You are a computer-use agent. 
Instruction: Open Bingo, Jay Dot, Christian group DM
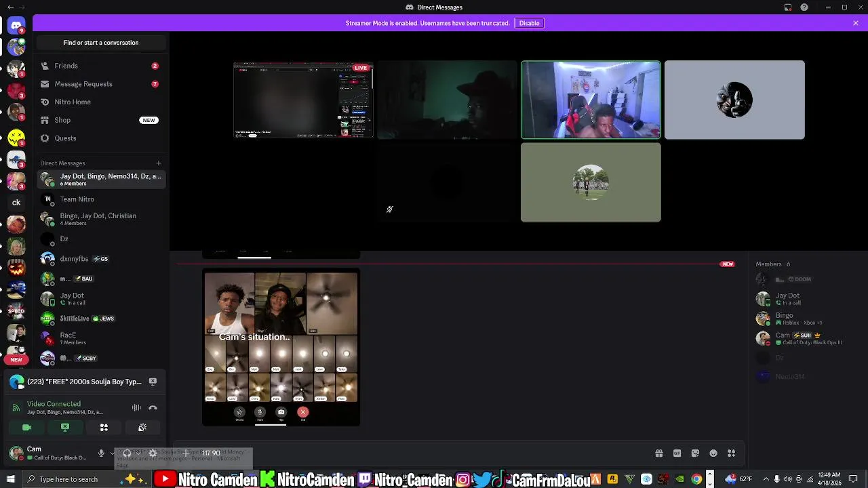[100, 219]
